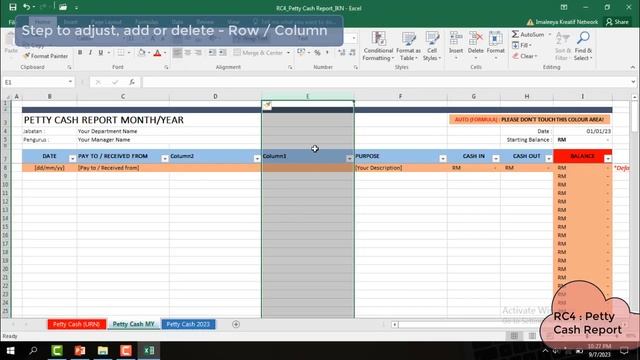Click the Paste Options icon atop column E
This screenshot has width=640, height=360.
pos(267,106)
